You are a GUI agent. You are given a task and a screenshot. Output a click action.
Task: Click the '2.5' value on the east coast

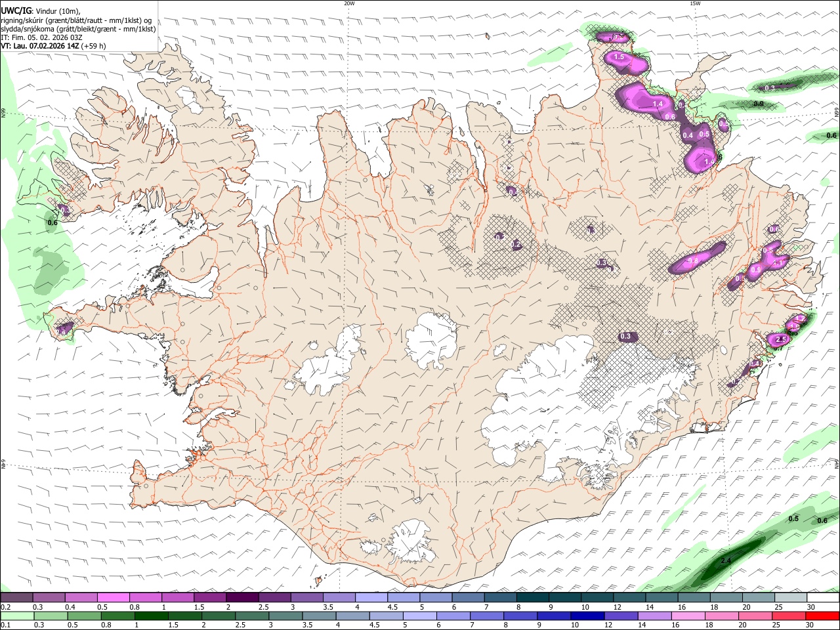(x=781, y=340)
